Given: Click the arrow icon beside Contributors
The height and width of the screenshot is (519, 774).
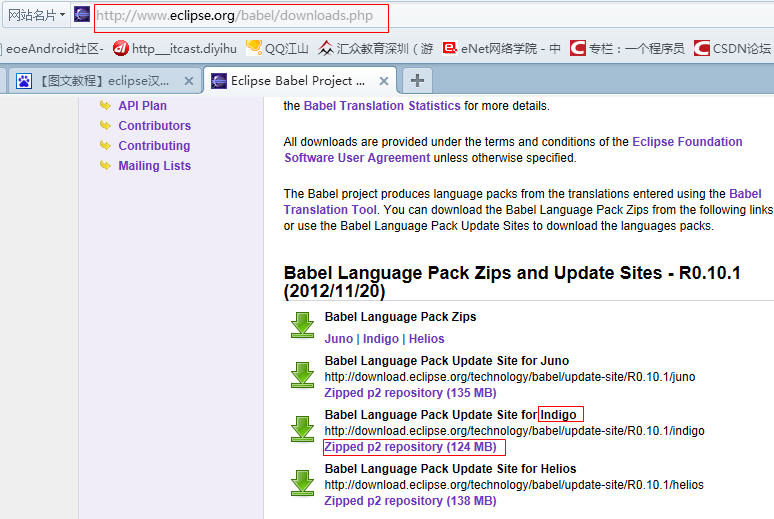Looking at the screenshot, I should [x=105, y=125].
